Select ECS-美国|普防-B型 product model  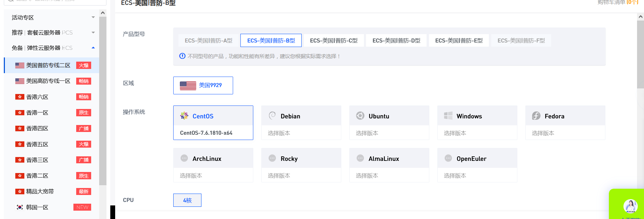[271, 40]
